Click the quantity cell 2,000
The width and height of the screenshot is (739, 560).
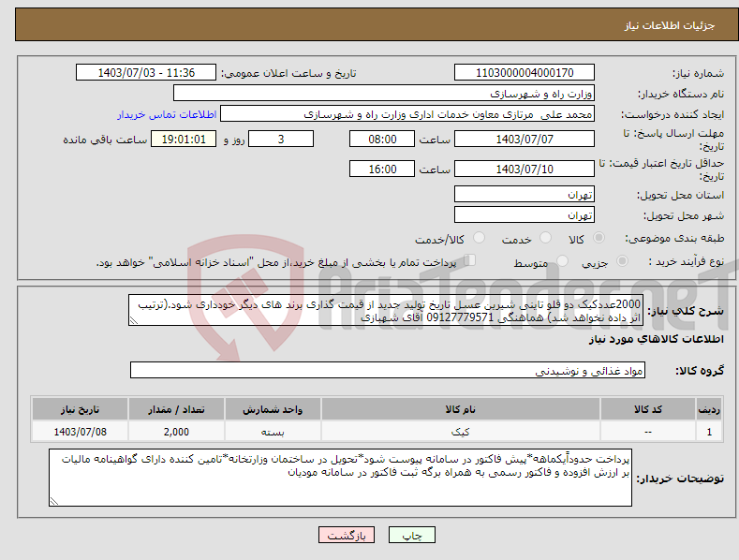pyautogui.click(x=176, y=432)
